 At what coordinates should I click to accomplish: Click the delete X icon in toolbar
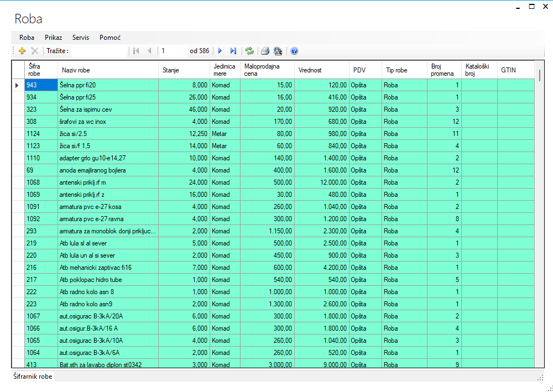(34, 51)
